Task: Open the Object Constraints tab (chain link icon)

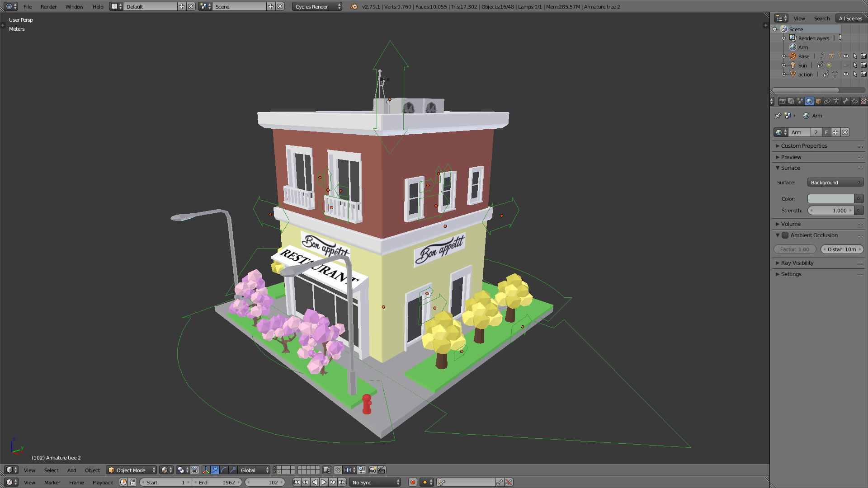Action: pyautogui.click(x=828, y=101)
